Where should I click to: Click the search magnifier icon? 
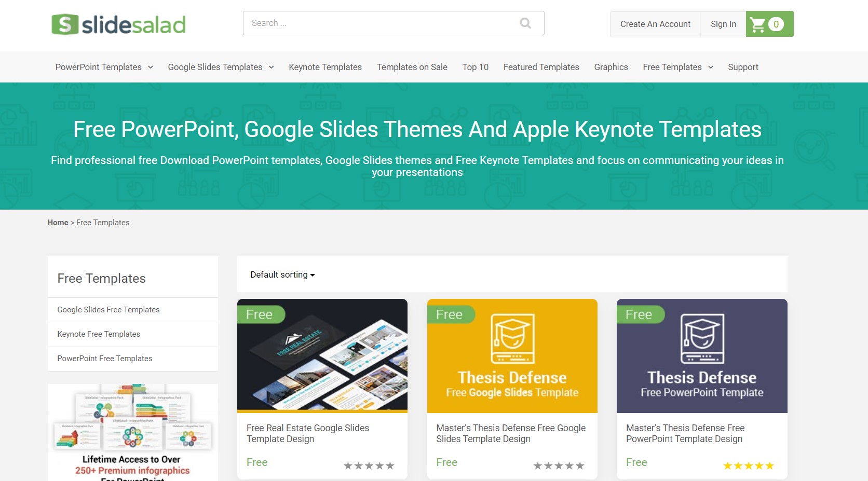(525, 23)
